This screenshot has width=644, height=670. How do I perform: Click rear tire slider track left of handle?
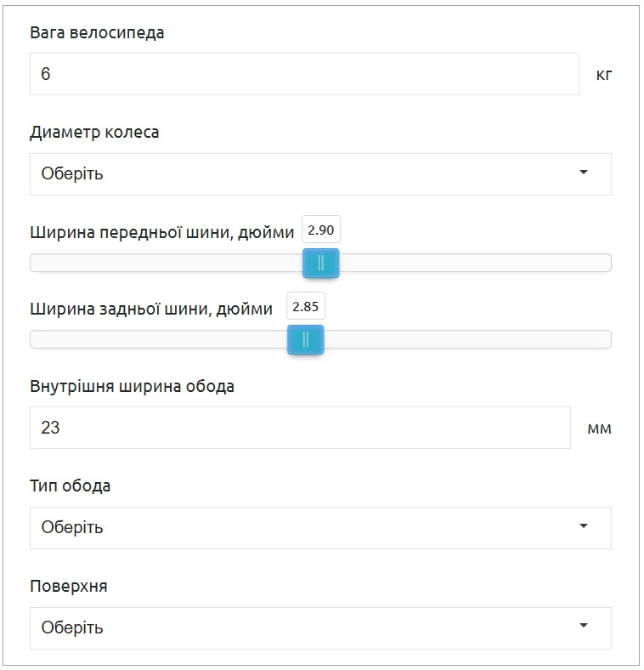pyautogui.click(x=158, y=340)
